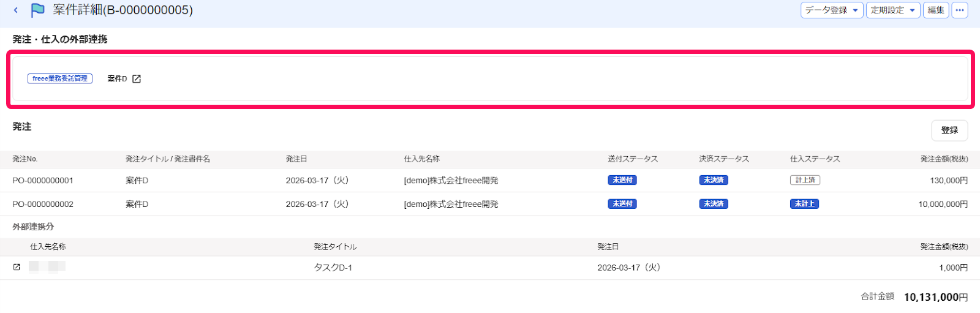Select order PO-0000000002
980x313 pixels.
pyautogui.click(x=43, y=204)
